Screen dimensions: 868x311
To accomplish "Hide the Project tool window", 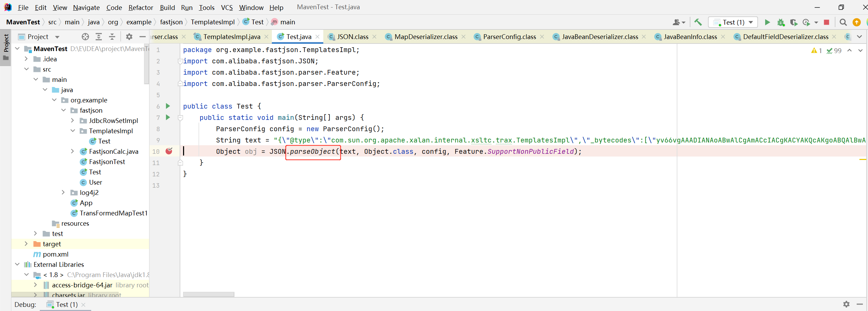I will [x=143, y=37].
